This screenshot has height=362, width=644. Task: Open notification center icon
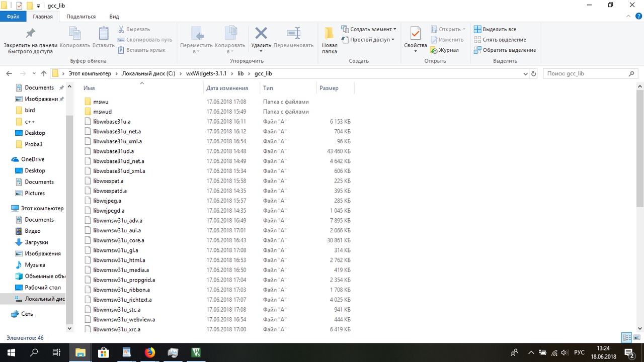629,352
